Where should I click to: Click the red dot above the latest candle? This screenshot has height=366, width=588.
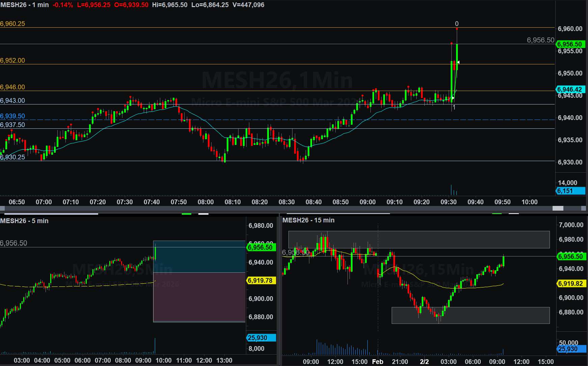[x=457, y=29]
